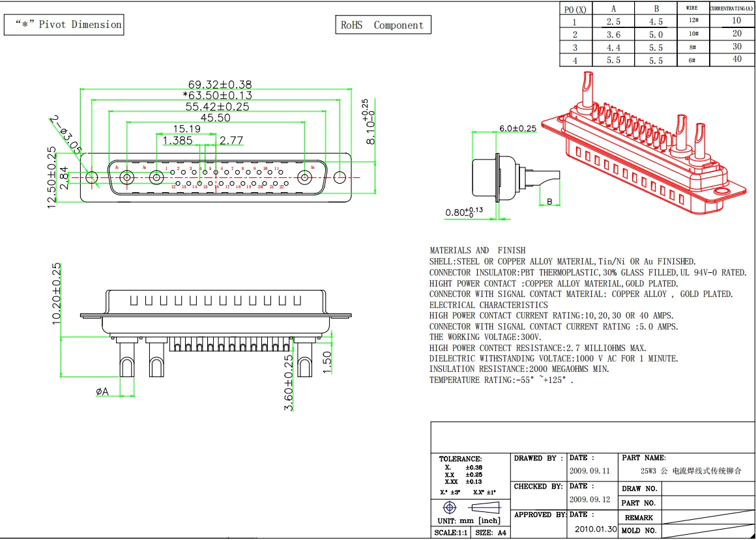Click the PO(X) table header cell
Screen dimensions: 756x540
(x=575, y=9)
